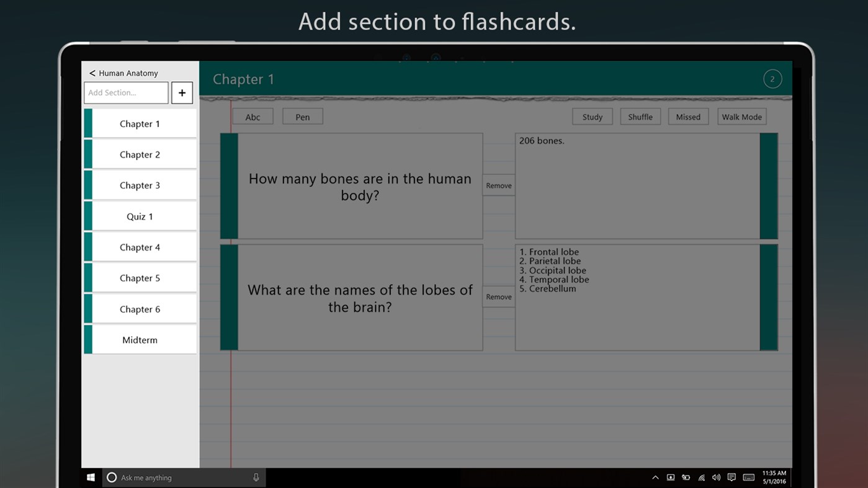
Task: Click the back arrow next to Human Anatomy
Action: pos(92,73)
